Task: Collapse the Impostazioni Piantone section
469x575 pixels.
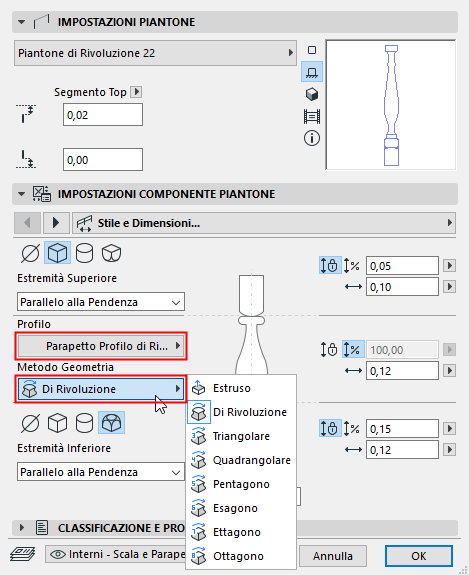Action: 22,22
